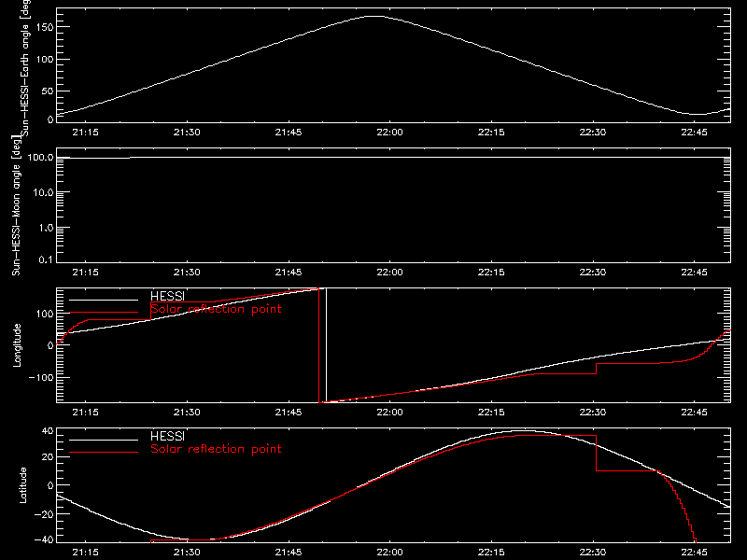Click the -20 tick on the Latitude plot
747x560 pixels.
pyautogui.click(x=43, y=514)
